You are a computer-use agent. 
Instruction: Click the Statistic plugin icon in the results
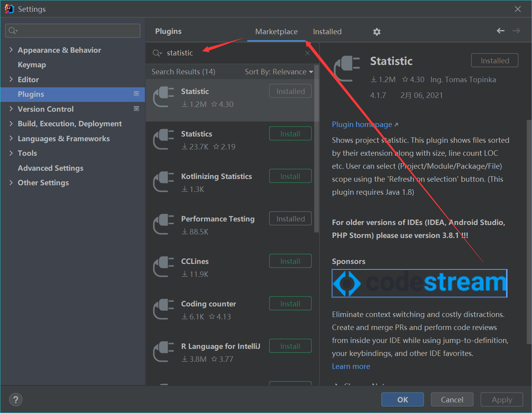163,98
